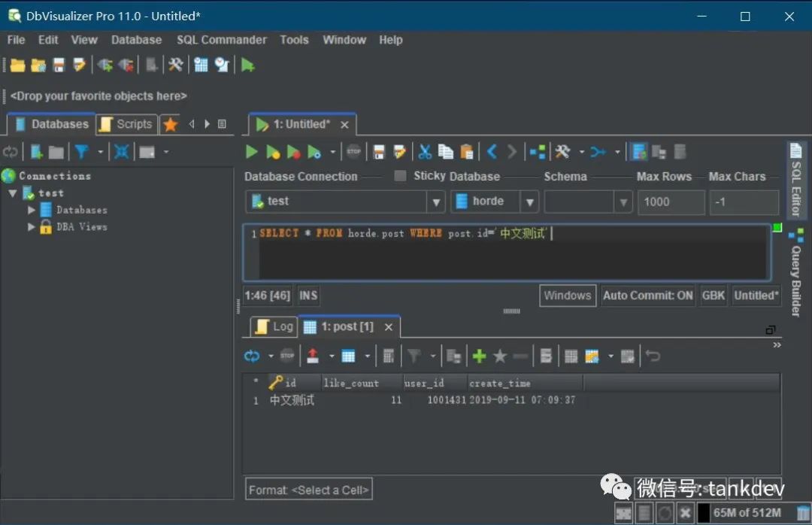Click the Paste clipboard icon
The width and height of the screenshot is (812, 525).
point(467,152)
